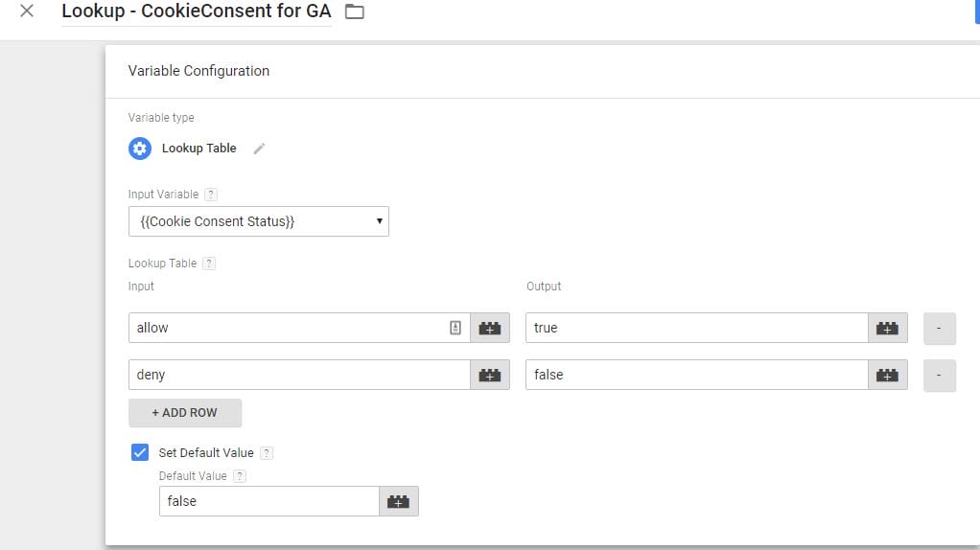Open the Cookie Consent Status dropdown

pyautogui.click(x=259, y=221)
